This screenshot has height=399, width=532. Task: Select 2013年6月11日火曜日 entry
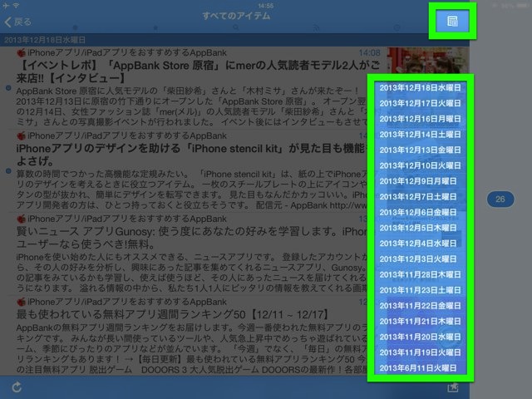pyautogui.click(x=420, y=368)
